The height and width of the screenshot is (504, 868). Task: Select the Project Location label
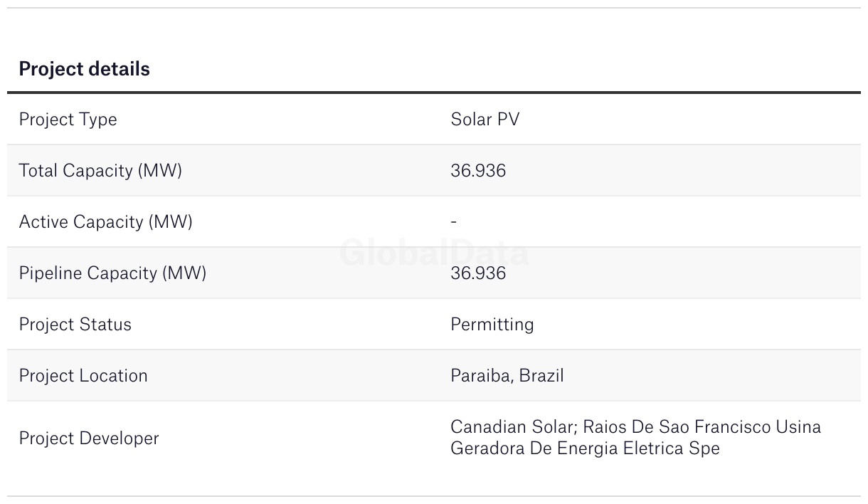click(83, 376)
